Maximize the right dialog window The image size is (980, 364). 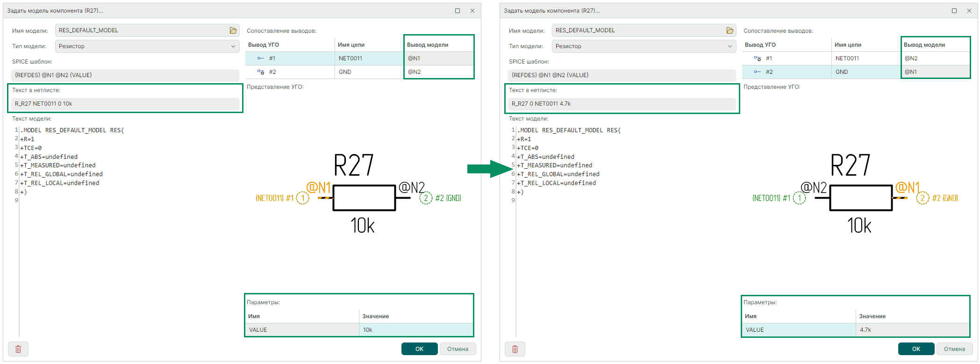954,11
